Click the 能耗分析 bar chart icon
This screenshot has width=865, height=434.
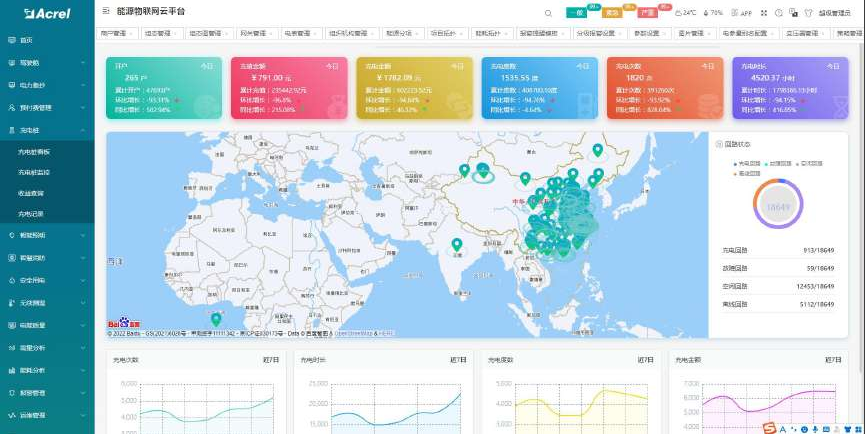tap(12, 371)
